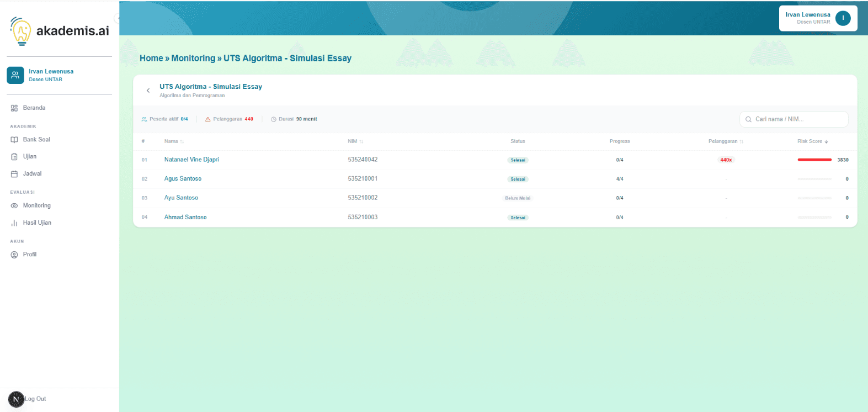Click the Durasi 90 menit stat
Image resolution: width=868 pixels, height=412 pixels.
point(294,119)
